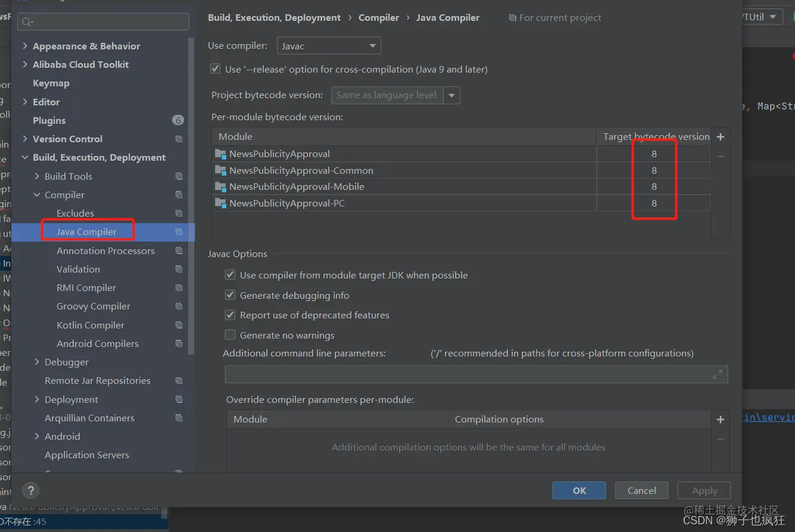Click module folder icon for NewsPublicityApproval-PC
The width and height of the screenshot is (795, 532).
221,204
